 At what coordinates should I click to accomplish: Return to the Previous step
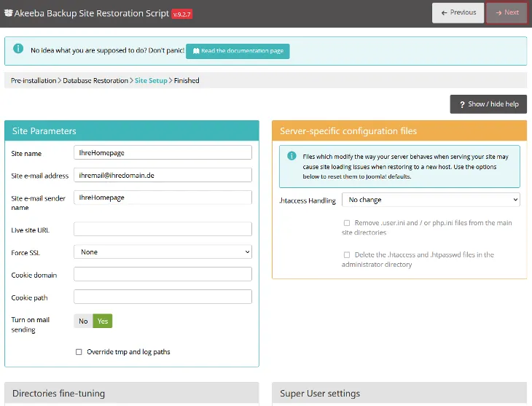tap(458, 12)
